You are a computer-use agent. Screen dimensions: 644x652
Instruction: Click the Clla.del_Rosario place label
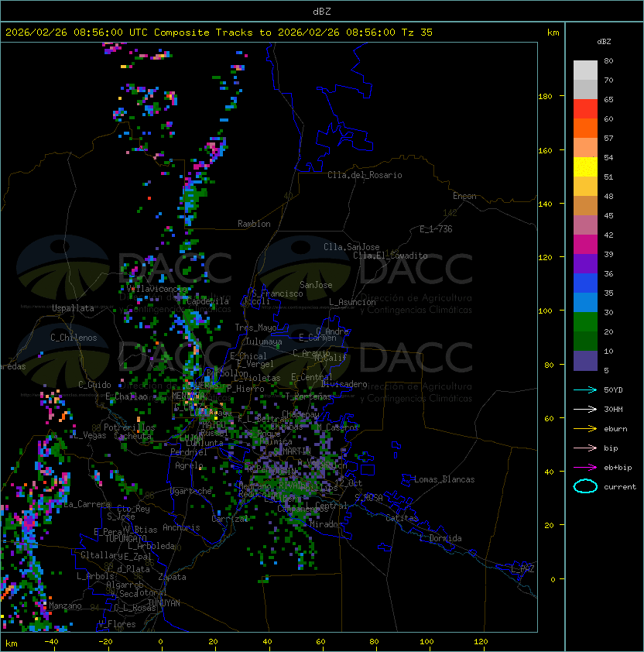[365, 175]
